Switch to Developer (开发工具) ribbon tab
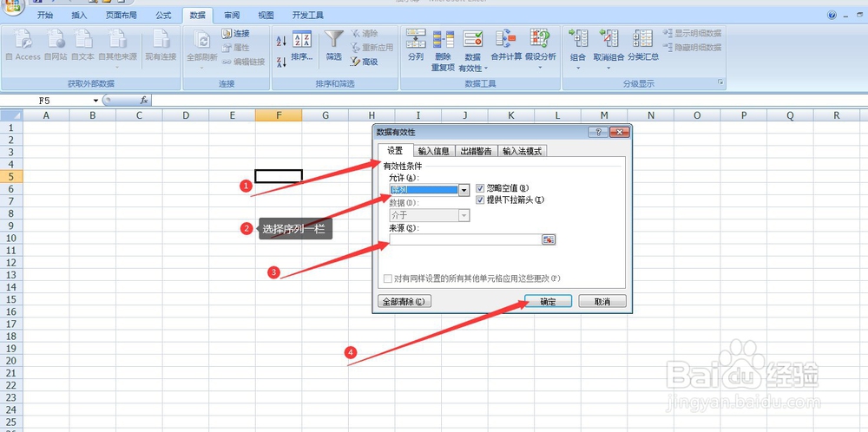Viewport: 868px width, 432px height. tap(308, 16)
